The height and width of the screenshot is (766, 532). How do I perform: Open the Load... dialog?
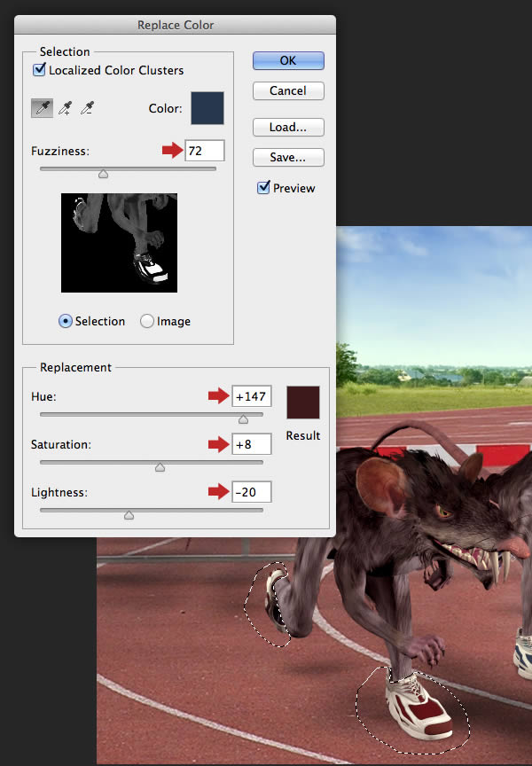[x=288, y=127]
